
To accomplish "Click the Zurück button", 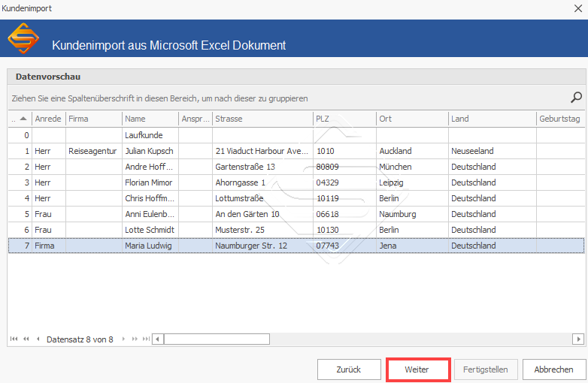I will click(x=349, y=369).
